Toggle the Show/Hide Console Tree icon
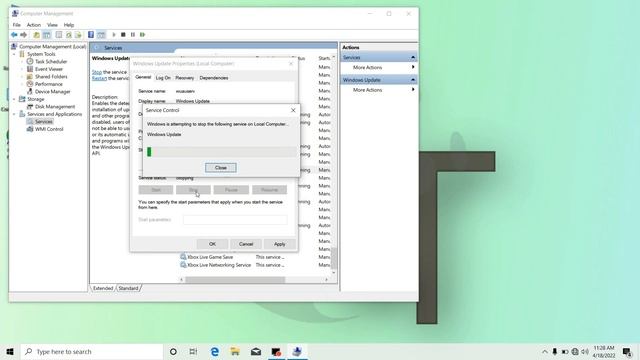The width and height of the screenshot is (640, 360). 47,35
